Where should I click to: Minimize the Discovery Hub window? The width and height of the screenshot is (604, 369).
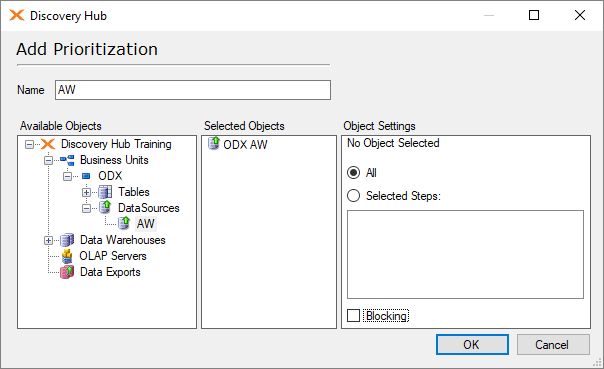point(489,15)
